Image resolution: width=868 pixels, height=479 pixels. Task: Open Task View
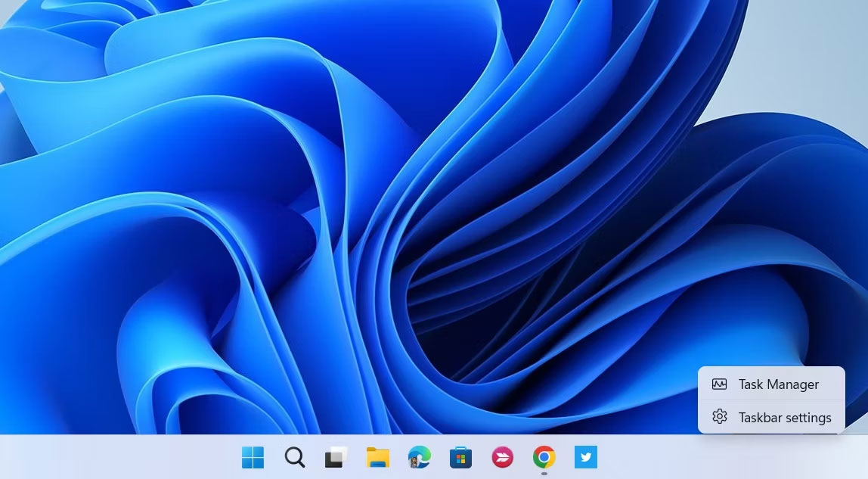335,457
